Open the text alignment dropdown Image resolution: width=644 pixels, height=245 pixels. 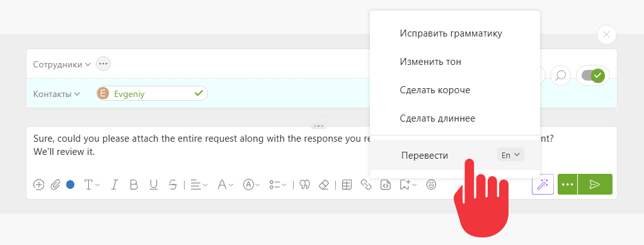click(199, 185)
